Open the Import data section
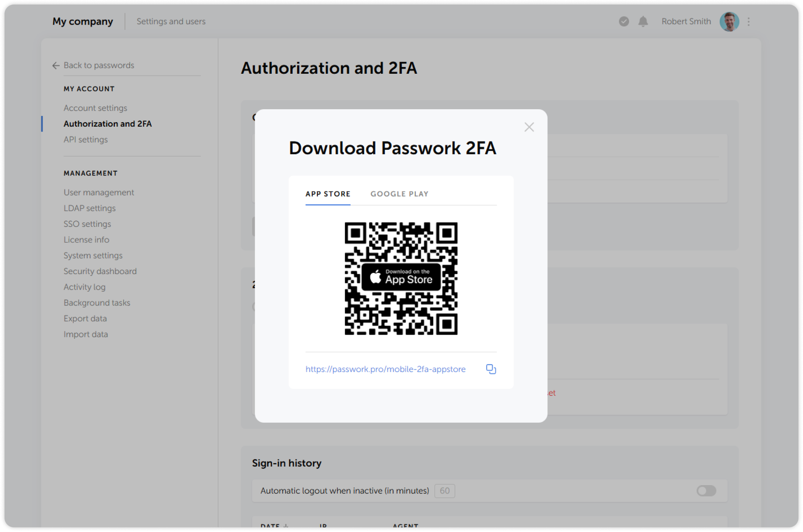 (x=85, y=334)
